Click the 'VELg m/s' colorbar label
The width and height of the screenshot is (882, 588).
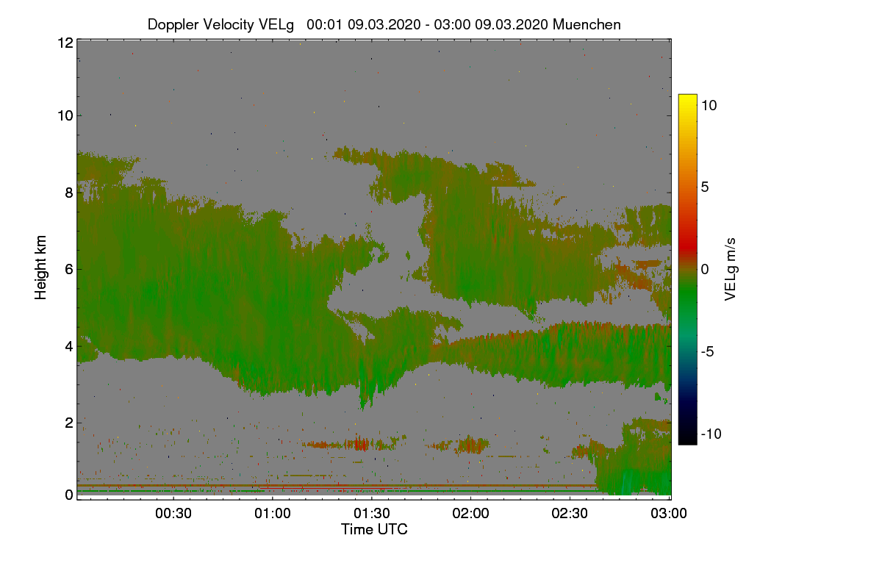pyautogui.click(x=730, y=268)
